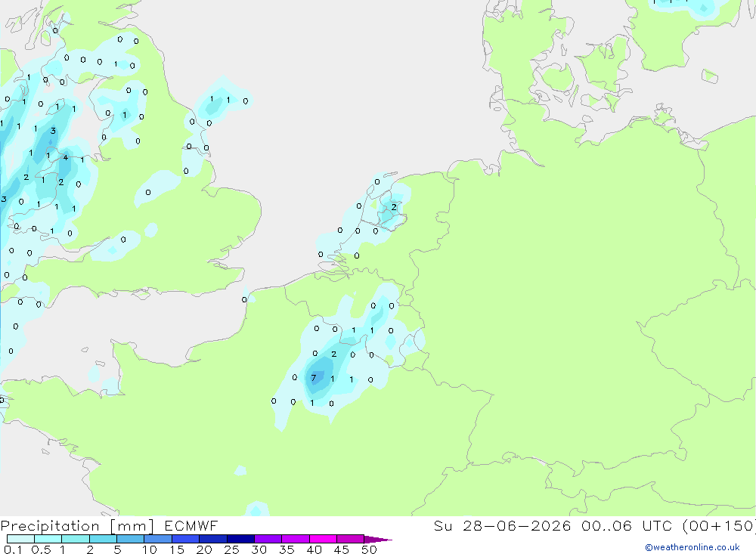The width and height of the screenshot is (756, 554).
Task: Open the weatheronline.co.uk copyright link
Action: tap(692, 547)
